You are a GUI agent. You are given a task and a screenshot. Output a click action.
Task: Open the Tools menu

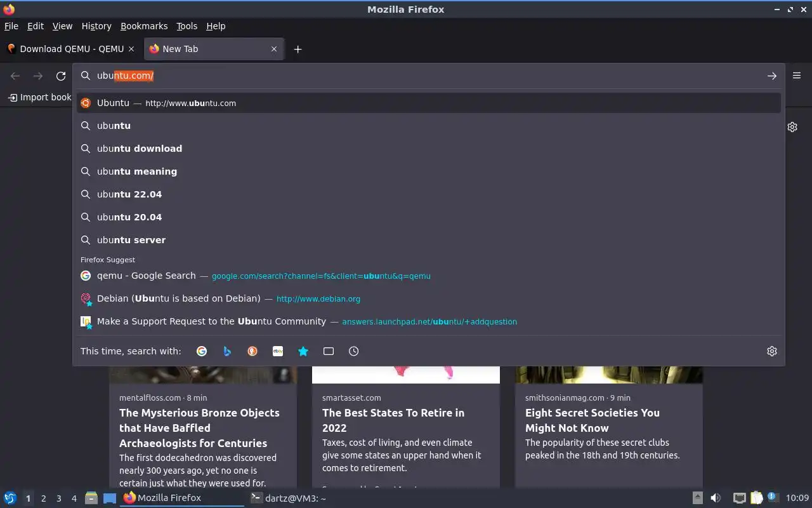point(187,26)
